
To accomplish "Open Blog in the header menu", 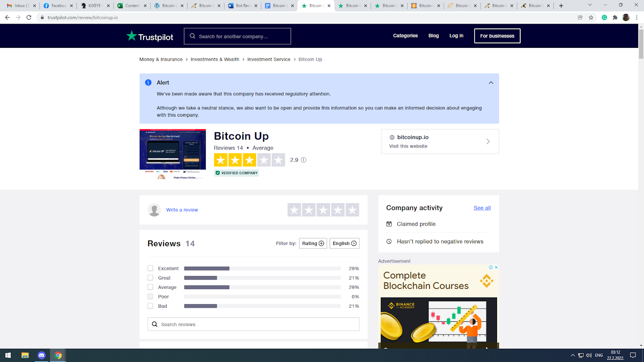I will coord(433,36).
